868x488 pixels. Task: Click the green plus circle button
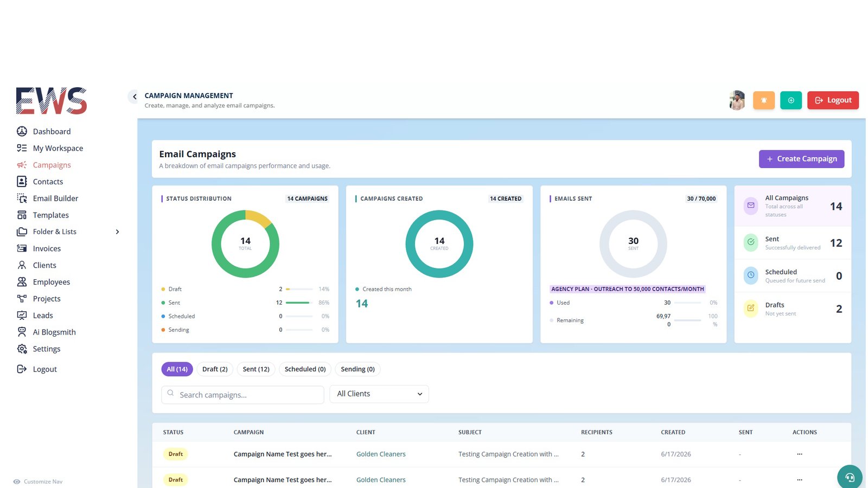pyautogui.click(x=791, y=100)
